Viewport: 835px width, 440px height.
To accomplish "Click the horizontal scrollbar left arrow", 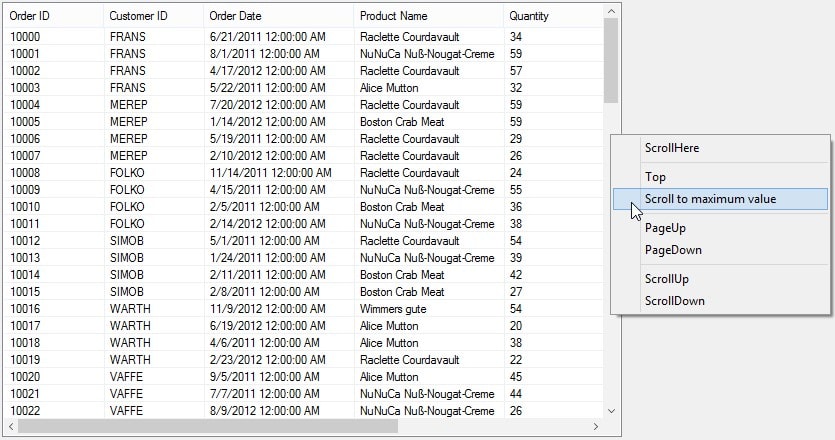I will click(x=11, y=426).
